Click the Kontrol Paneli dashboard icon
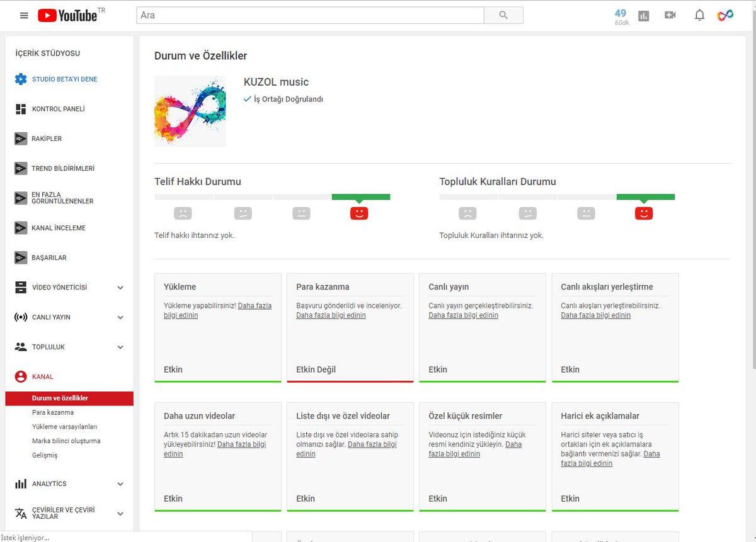This screenshot has height=542, width=756. [x=21, y=109]
